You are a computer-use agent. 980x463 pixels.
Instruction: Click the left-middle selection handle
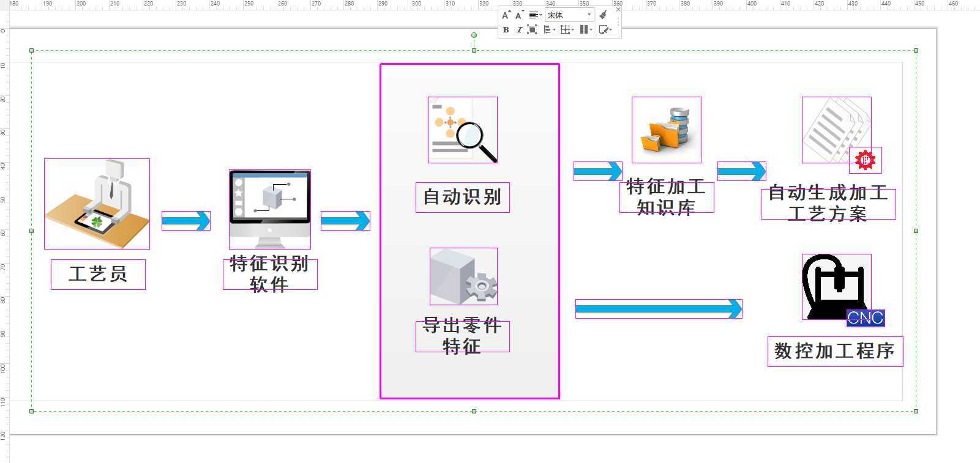[x=32, y=231]
